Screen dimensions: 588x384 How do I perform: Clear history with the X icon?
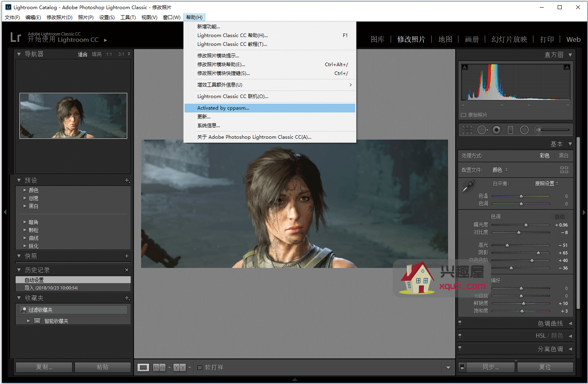point(127,270)
